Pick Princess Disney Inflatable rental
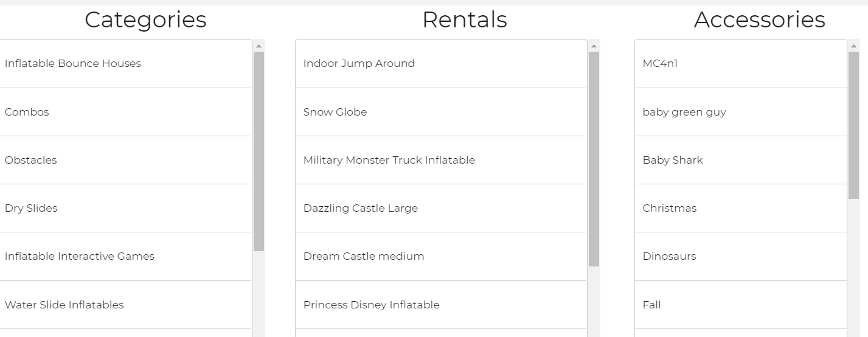The width and height of the screenshot is (868, 337). tap(372, 305)
